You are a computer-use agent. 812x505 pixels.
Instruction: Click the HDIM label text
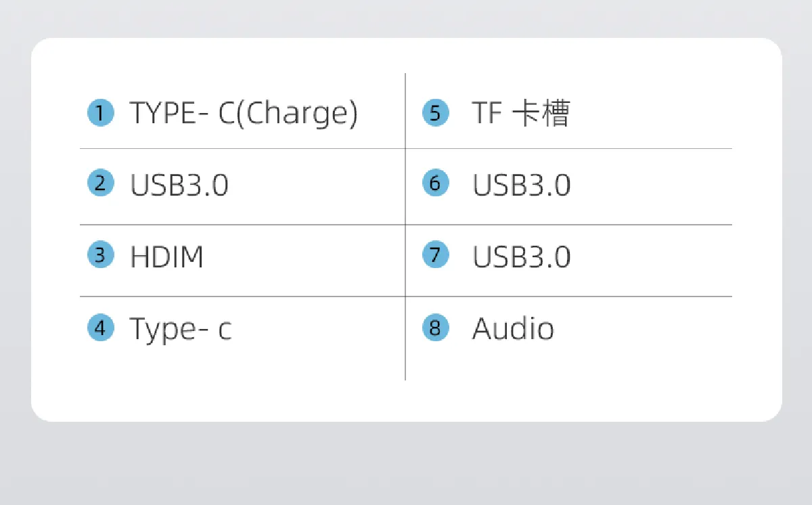click(x=166, y=257)
